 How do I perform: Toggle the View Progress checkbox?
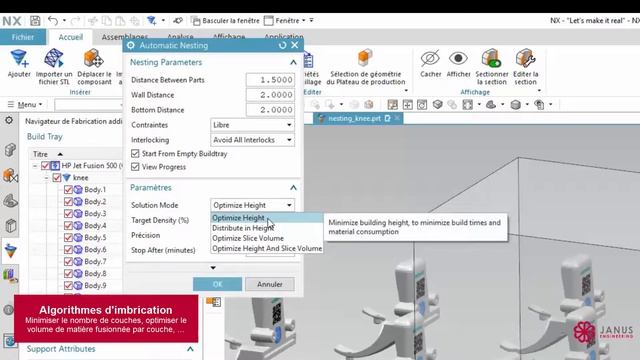[135, 167]
